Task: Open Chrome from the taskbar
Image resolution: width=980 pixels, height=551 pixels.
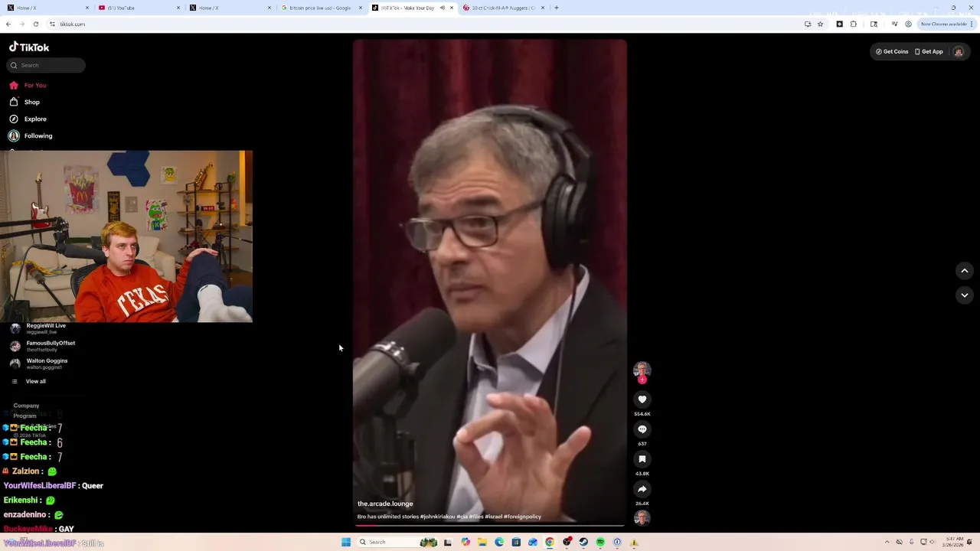Action: coord(550,542)
